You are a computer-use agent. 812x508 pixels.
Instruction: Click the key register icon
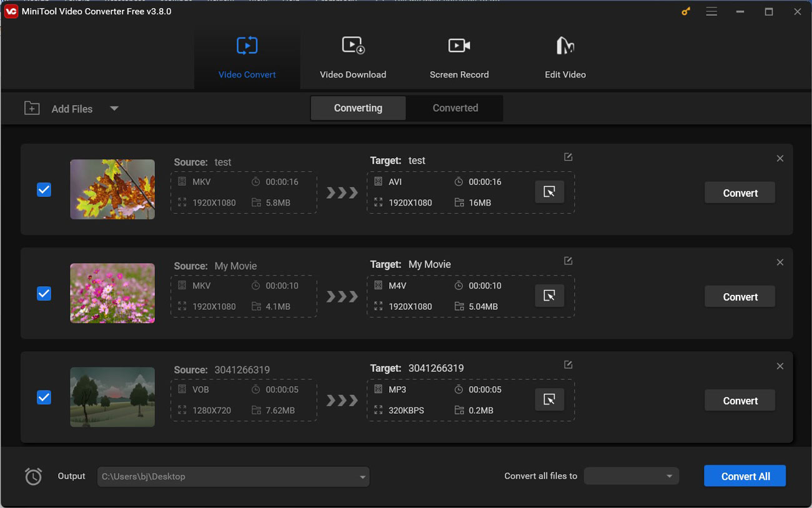pos(686,11)
